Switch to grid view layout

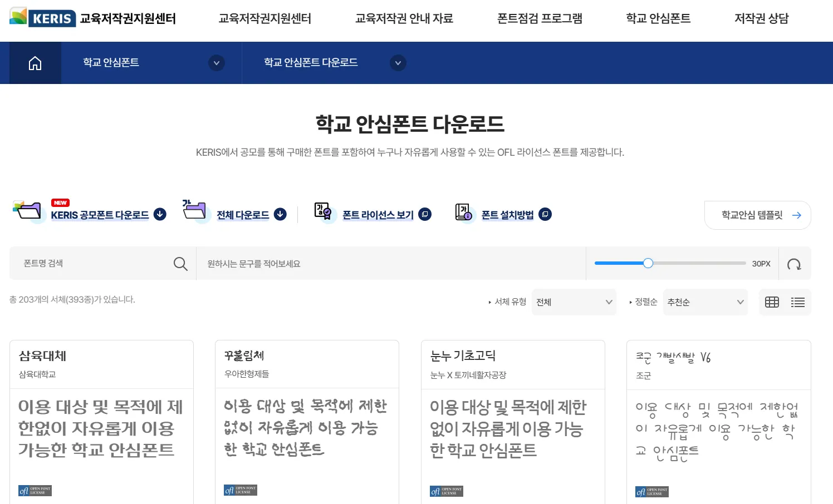(x=772, y=302)
